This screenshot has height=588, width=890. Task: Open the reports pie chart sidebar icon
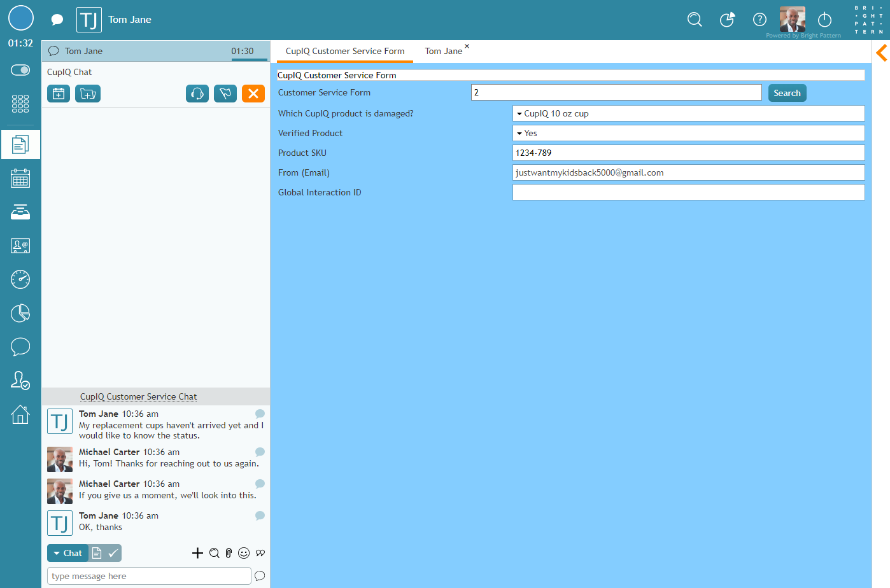[20, 313]
